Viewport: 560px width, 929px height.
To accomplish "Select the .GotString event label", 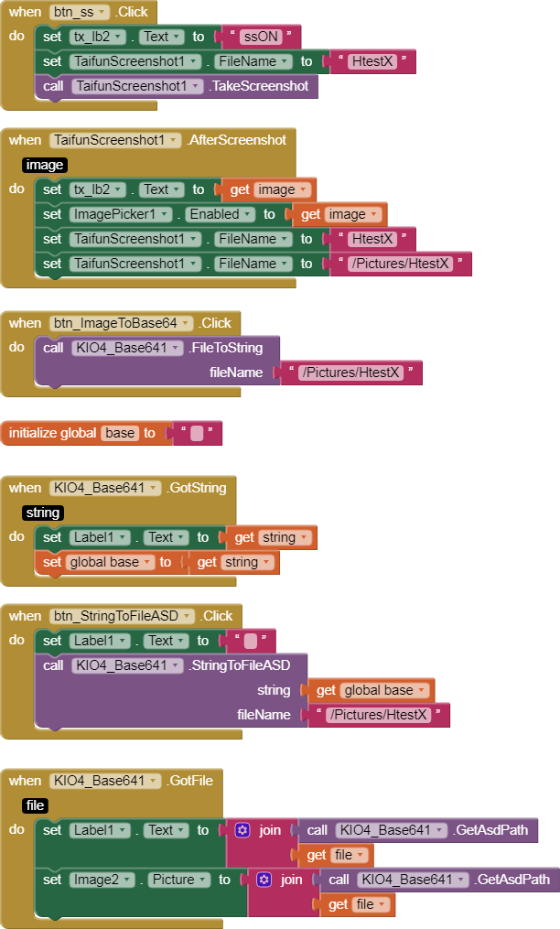I will coord(196,488).
